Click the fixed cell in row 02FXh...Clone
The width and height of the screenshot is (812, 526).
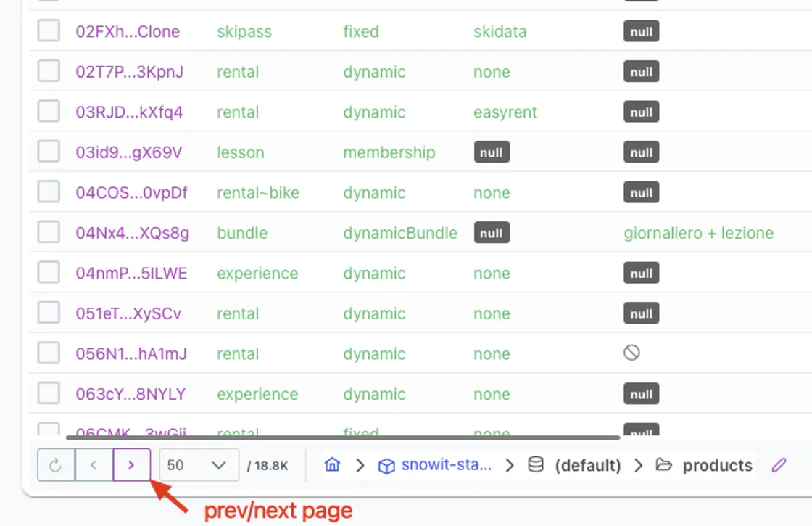361,32
